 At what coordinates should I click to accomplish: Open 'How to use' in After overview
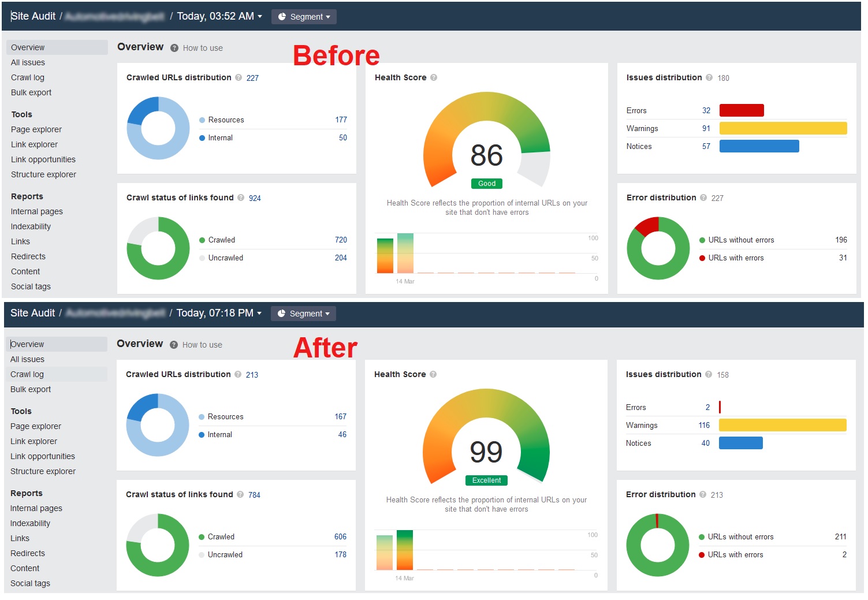coord(202,345)
